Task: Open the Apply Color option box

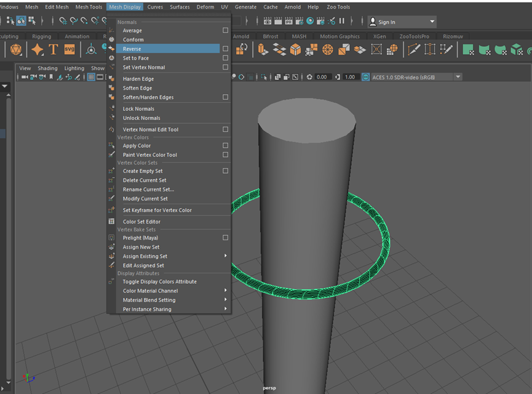Action: [x=225, y=145]
